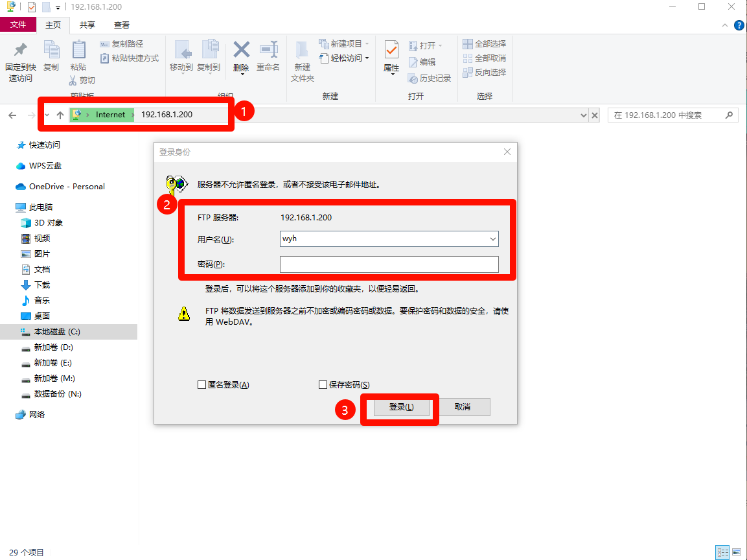The image size is (747, 560).
Task: Click Internet in the address breadcrumb
Action: [111, 115]
